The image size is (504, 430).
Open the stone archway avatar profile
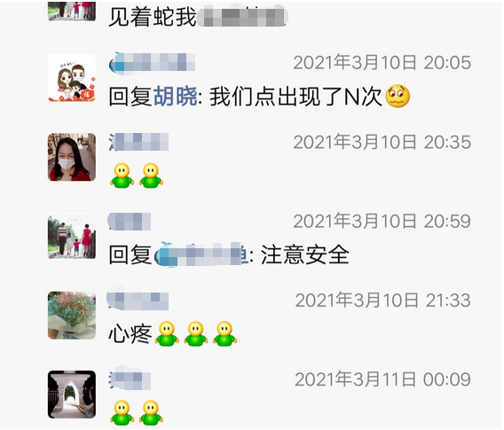pos(72,395)
